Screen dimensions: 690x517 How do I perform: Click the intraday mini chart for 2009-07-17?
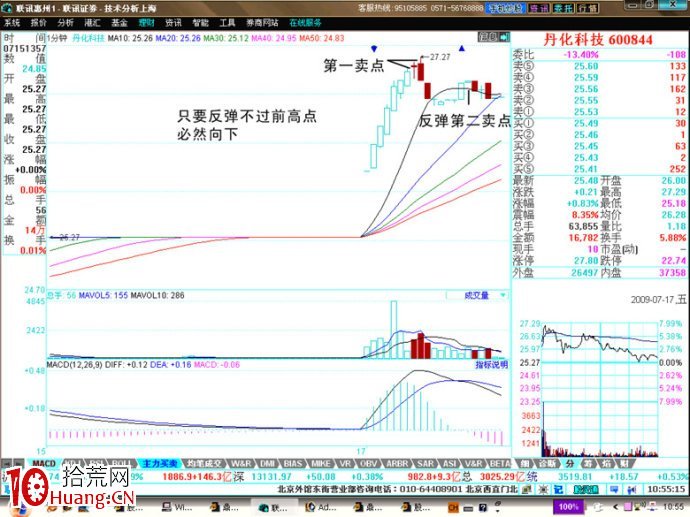tap(600, 388)
